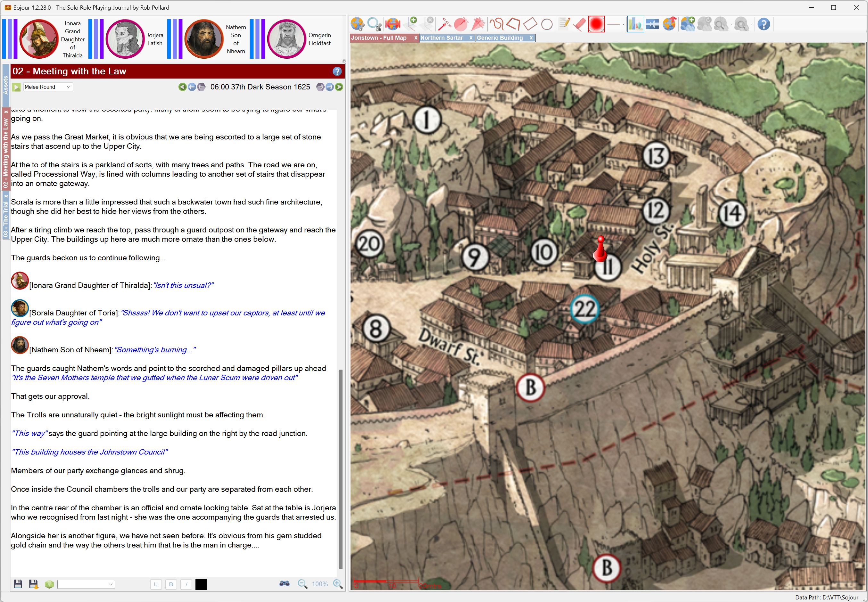Open the Assets side panel
This screenshot has width=868, height=602.
(5, 85)
